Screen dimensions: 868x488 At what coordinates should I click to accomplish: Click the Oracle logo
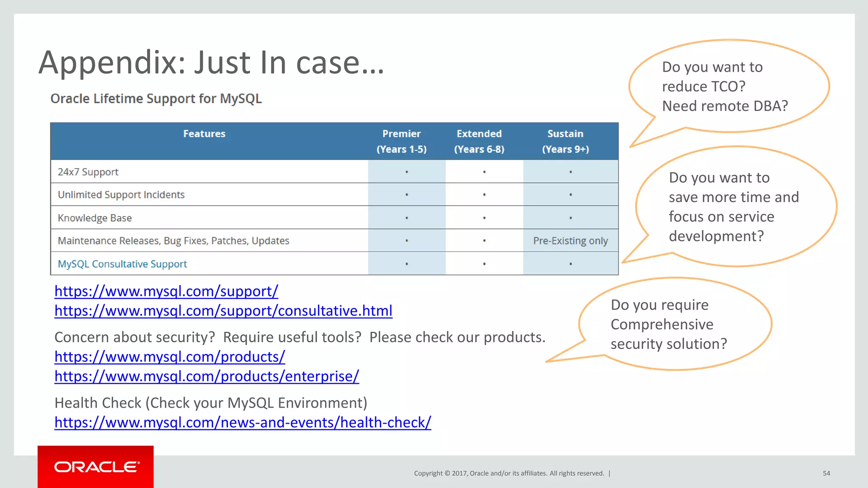(x=96, y=467)
